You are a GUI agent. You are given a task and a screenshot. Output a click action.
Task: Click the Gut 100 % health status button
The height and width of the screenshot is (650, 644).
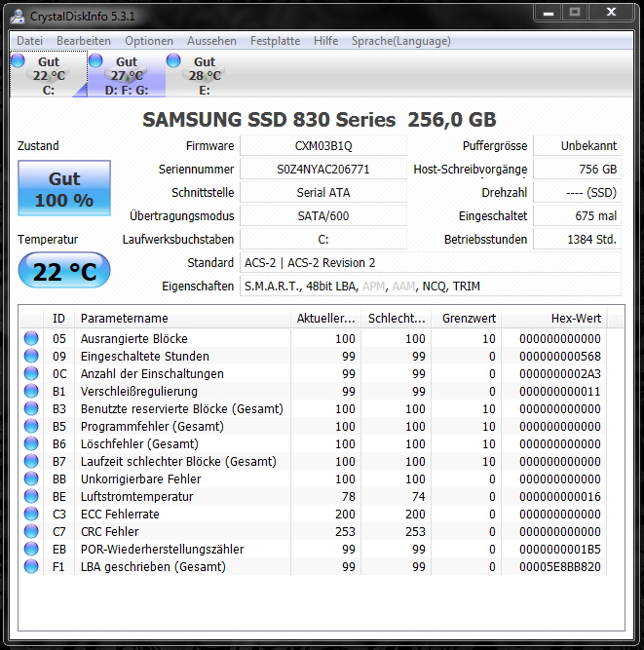64,188
